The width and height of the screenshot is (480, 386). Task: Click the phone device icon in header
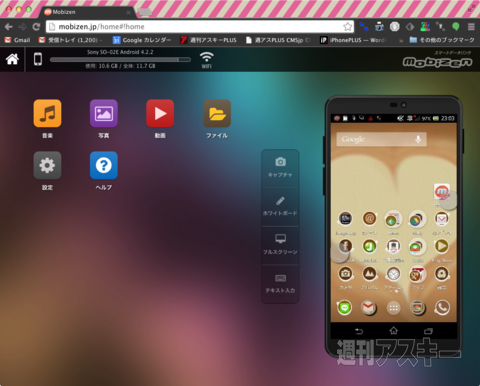[x=38, y=59]
